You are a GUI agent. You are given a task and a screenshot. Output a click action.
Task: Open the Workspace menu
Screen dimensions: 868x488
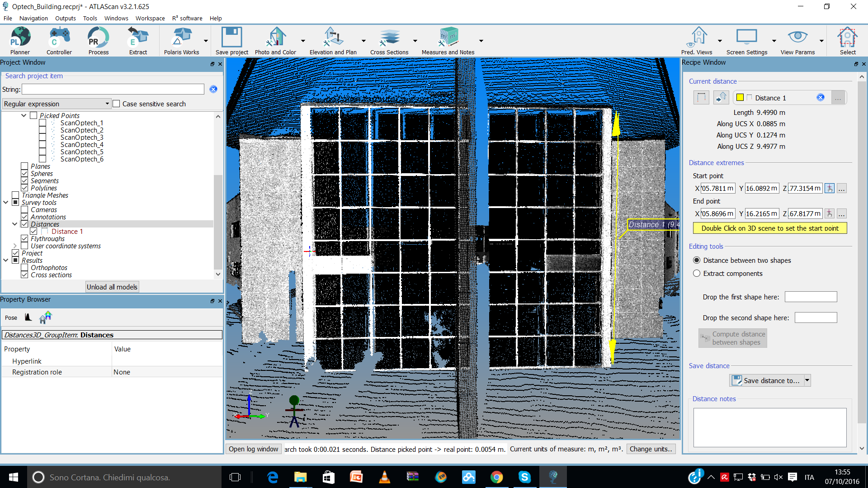[150, 19]
